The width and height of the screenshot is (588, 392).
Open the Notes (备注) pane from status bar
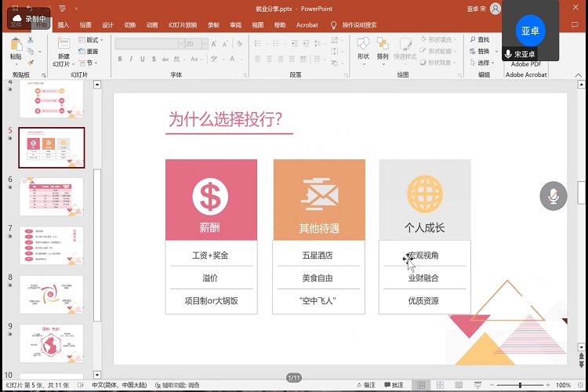coord(365,385)
